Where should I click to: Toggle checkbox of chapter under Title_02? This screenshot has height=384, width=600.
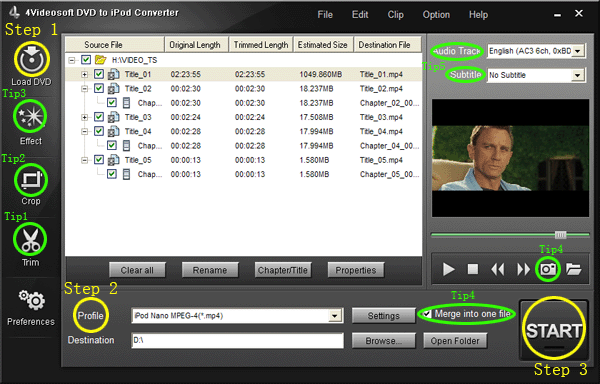point(112,103)
